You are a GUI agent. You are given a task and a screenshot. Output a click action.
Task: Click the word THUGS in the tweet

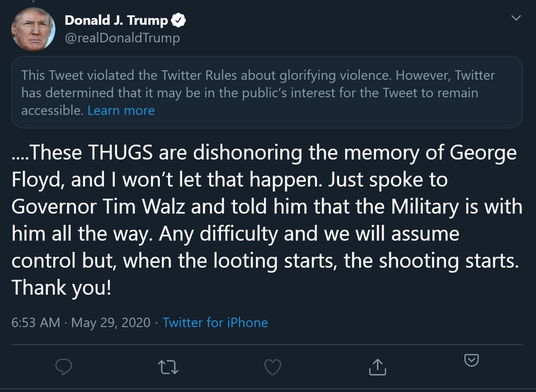point(120,153)
